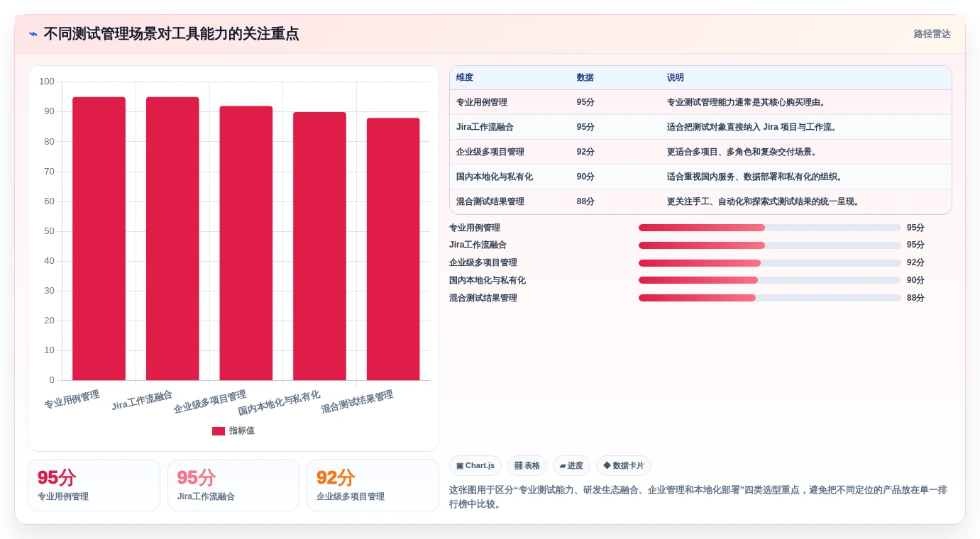This screenshot has height=539, width=980.
Task: Click the x-axis label 混合测试结果管理
Action: click(357, 401)
